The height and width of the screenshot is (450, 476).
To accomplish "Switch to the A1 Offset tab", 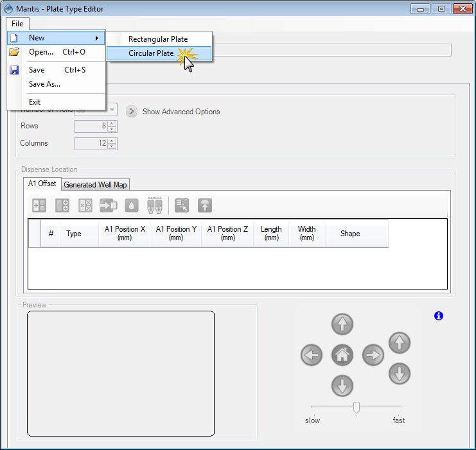I will pyautogui.click(x=42, y=184).
